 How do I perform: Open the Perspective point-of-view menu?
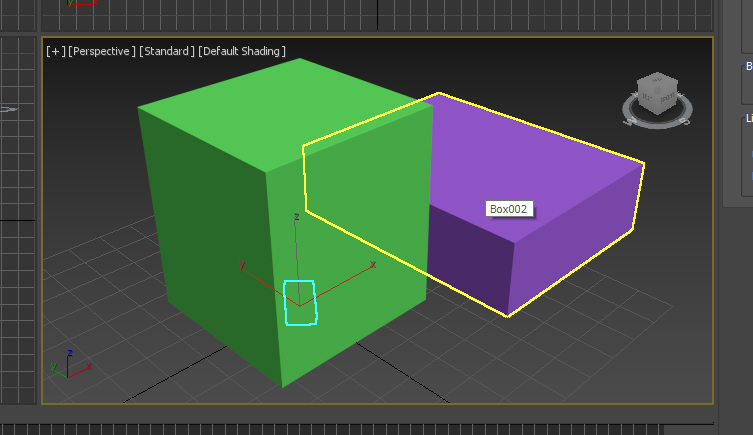tap(101, 51)
